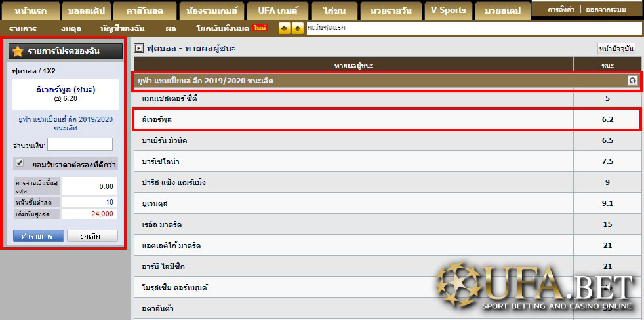This screenshot has width=644, height=320.
Task: Click the แมนเชสเตอร์ ซิตี้ team name
Action: point(170,98)
